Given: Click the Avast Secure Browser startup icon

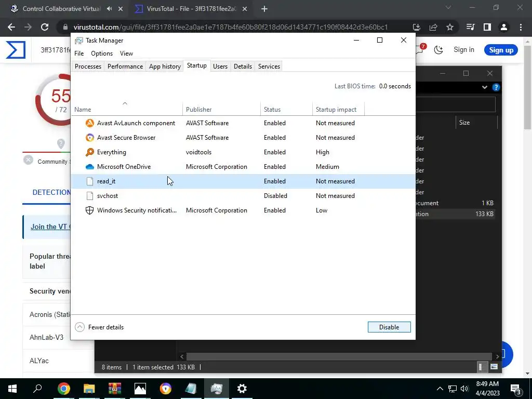Looking at the screenshot, I should [x=89, y=137].
